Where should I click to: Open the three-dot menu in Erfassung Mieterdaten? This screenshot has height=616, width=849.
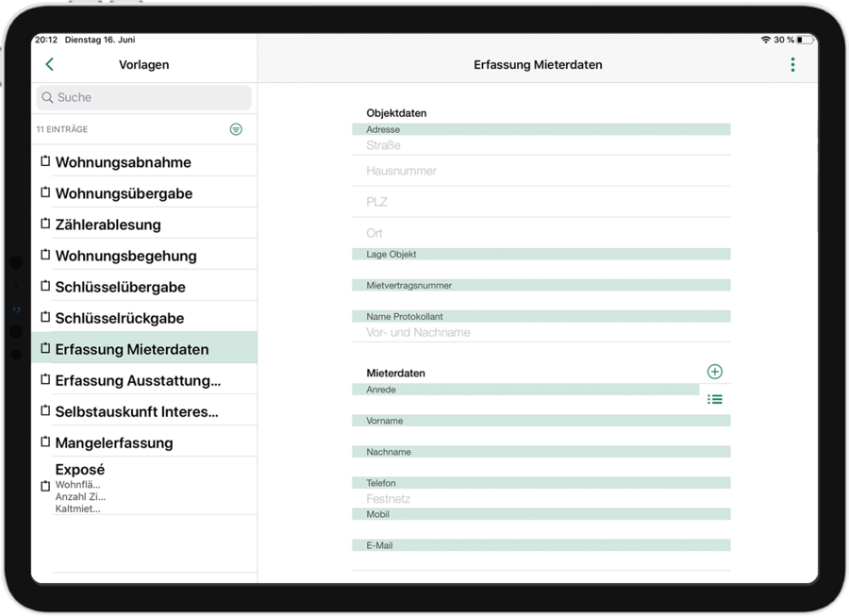[x=792, y=64]
